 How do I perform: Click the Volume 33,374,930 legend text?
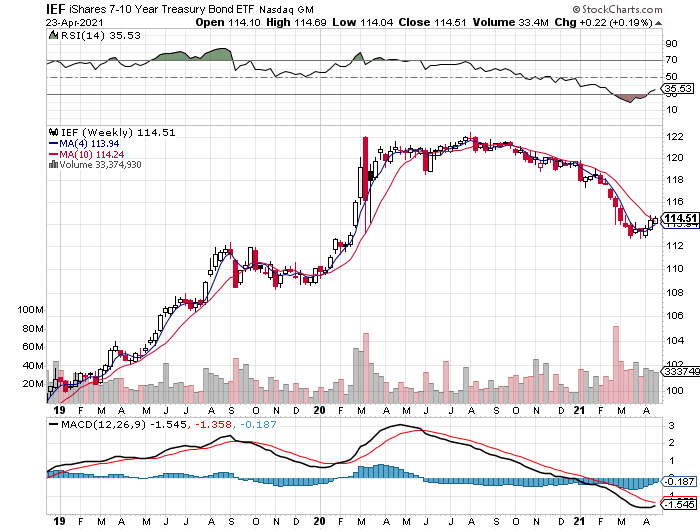pyautogui.click(x=100, y=165)
